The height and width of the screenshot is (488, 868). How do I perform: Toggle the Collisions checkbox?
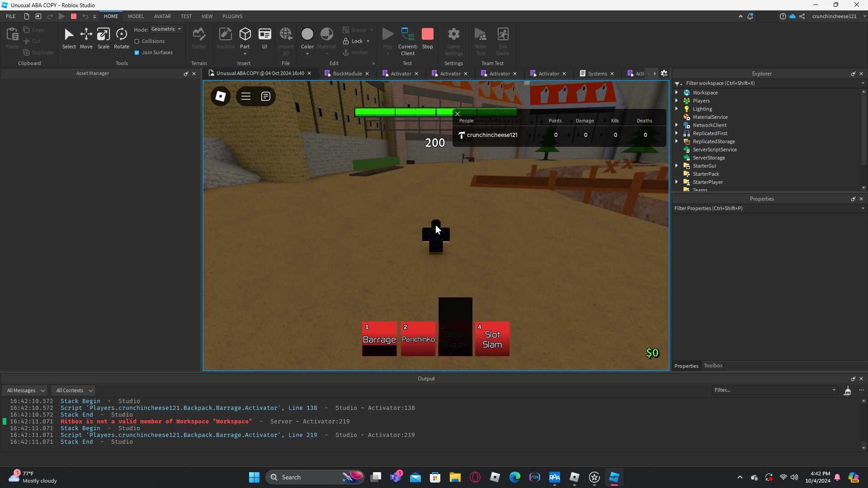(x=137, y=41)
